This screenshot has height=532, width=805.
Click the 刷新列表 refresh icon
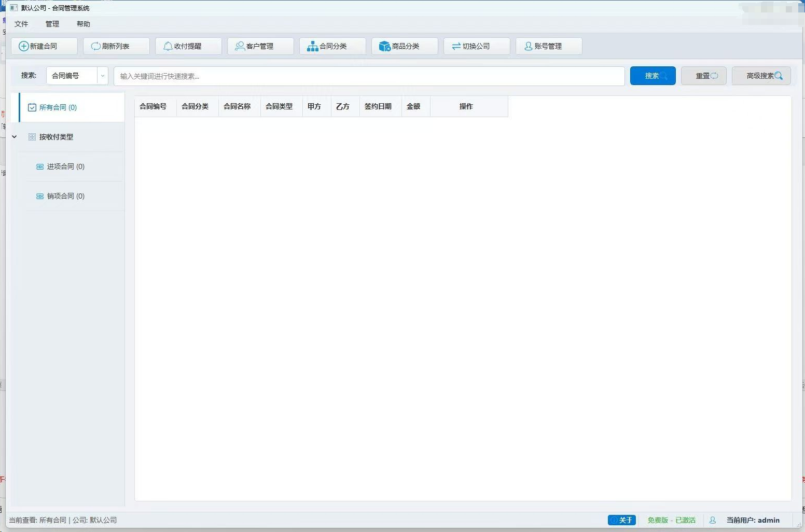95,46
